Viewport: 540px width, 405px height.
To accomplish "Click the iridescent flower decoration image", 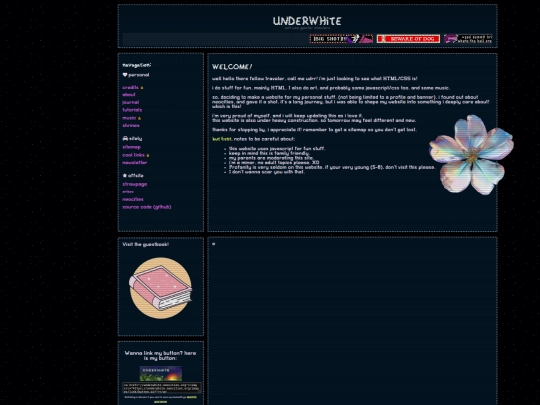I will click(471, 155).
